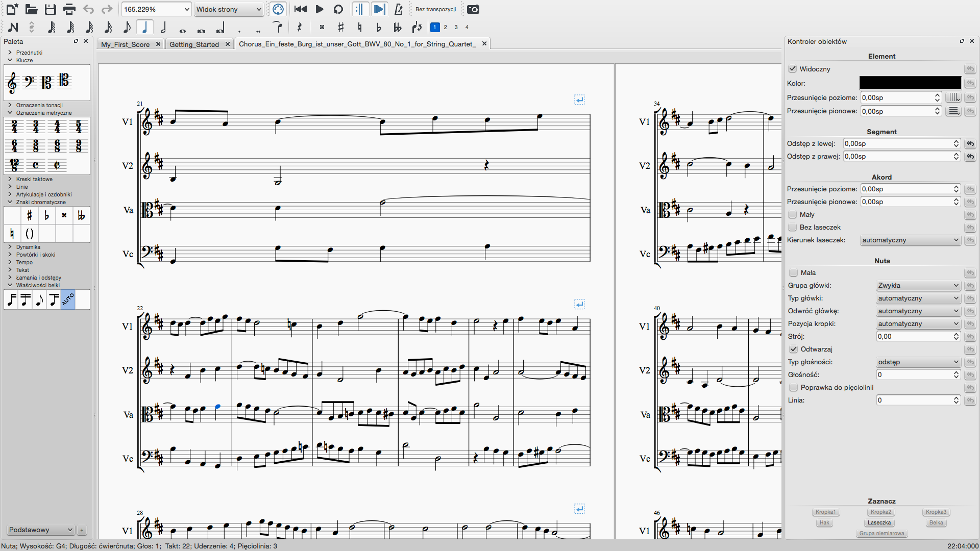
Task: Open the Podstawowy workspace dropdown
Action: (x=40, y=530)
